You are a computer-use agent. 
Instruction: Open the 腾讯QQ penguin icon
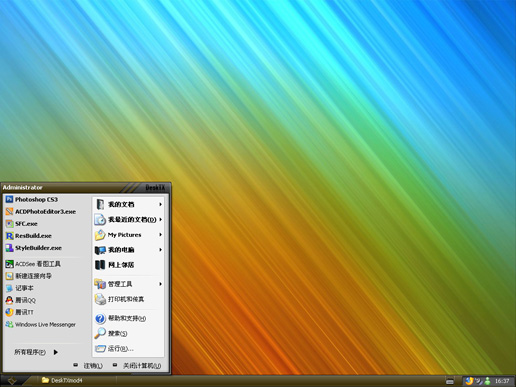(x=9, y=300)
